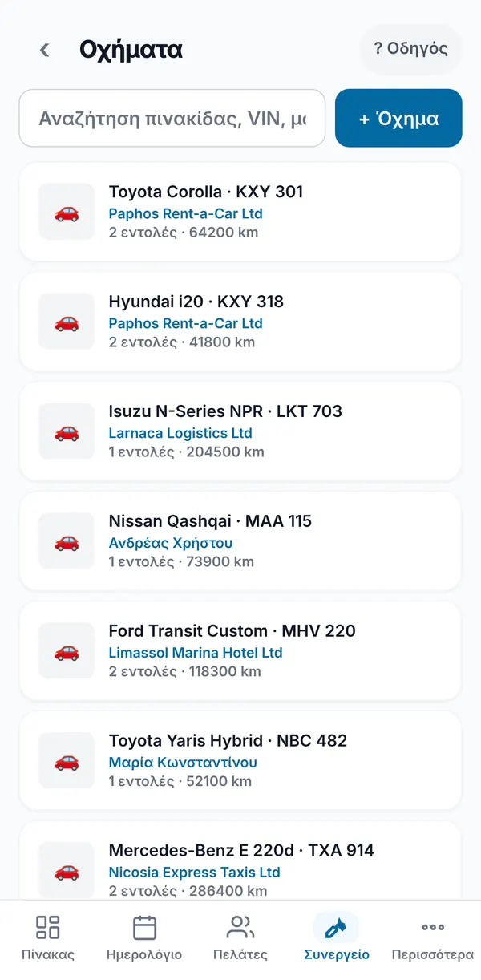This screenshot has height=980, width=481.
Task: Open the Ημερολόγιο calendar tab
Action: 144,937
